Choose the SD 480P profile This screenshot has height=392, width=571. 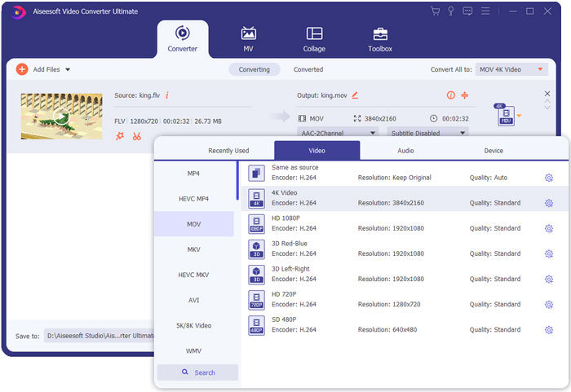tap(405, 324)
